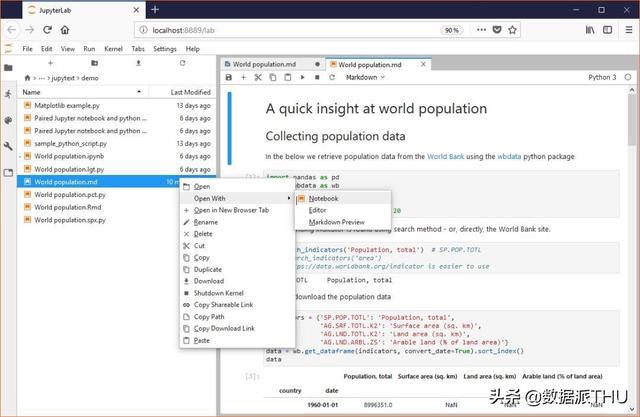This screenshot has width=640, height=417.
Task: Go to the browser Home page
Action: pos(64,30)
